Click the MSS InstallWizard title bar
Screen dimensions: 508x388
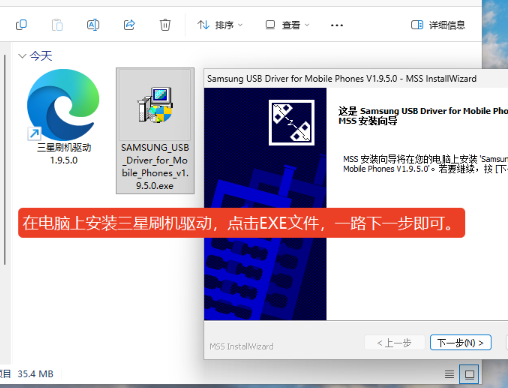tap(356, 79)
